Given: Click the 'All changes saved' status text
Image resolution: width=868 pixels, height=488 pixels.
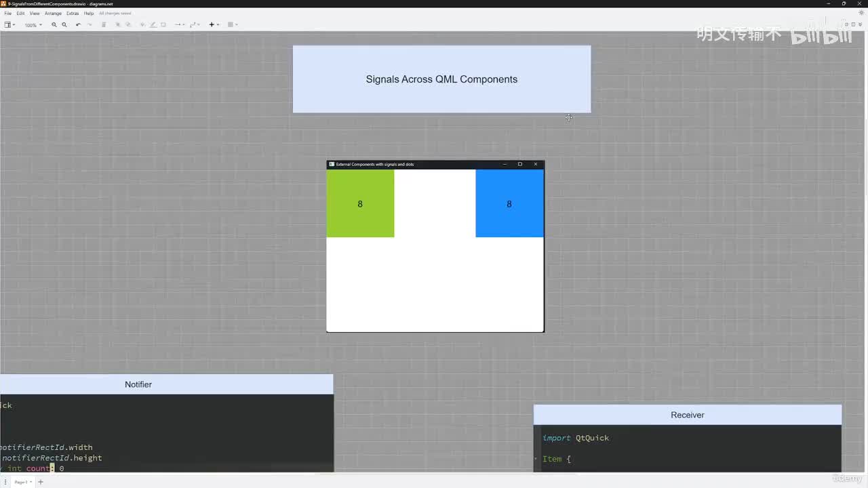Looking at the screenshot, I should coord(115,14).
